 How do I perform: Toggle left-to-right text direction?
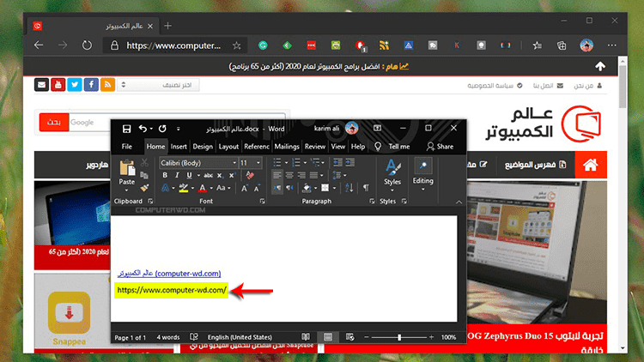(x=277, y=188)
